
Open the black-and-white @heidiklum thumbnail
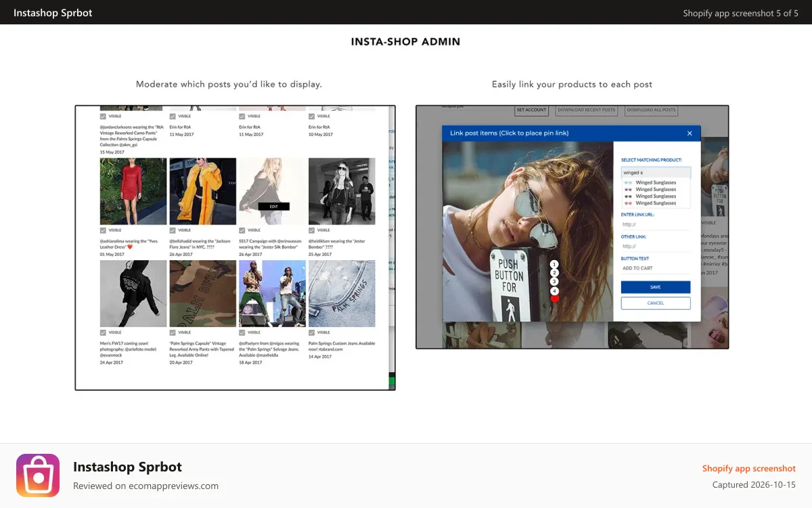coord(342,192)
